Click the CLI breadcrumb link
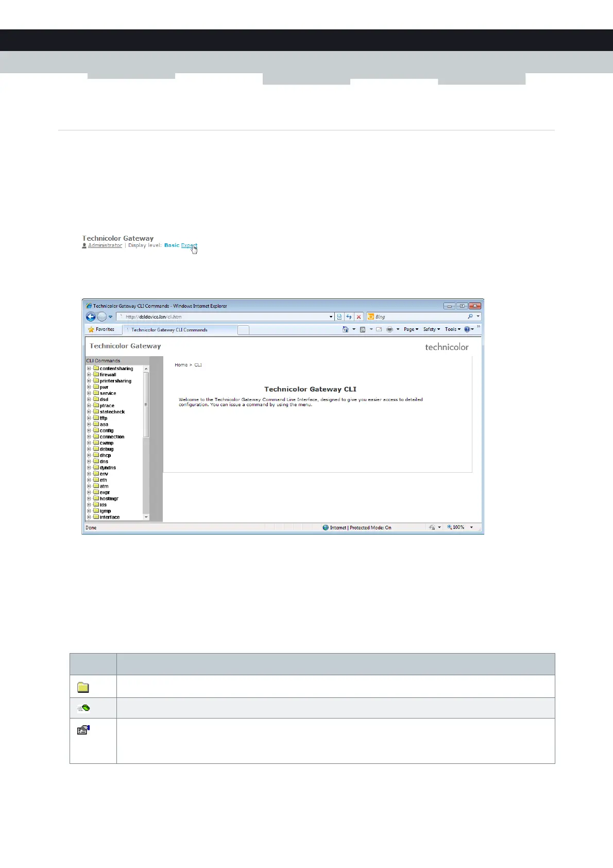 point(198,365)
